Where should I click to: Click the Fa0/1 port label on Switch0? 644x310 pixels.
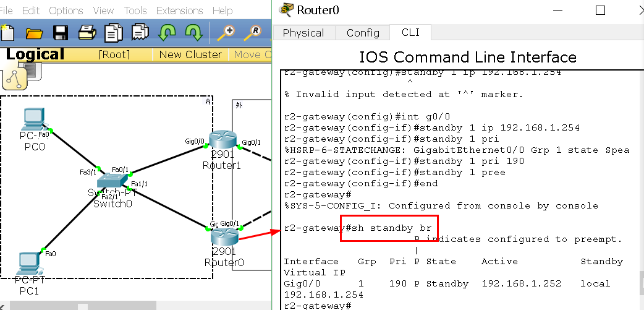click(121, 170)
